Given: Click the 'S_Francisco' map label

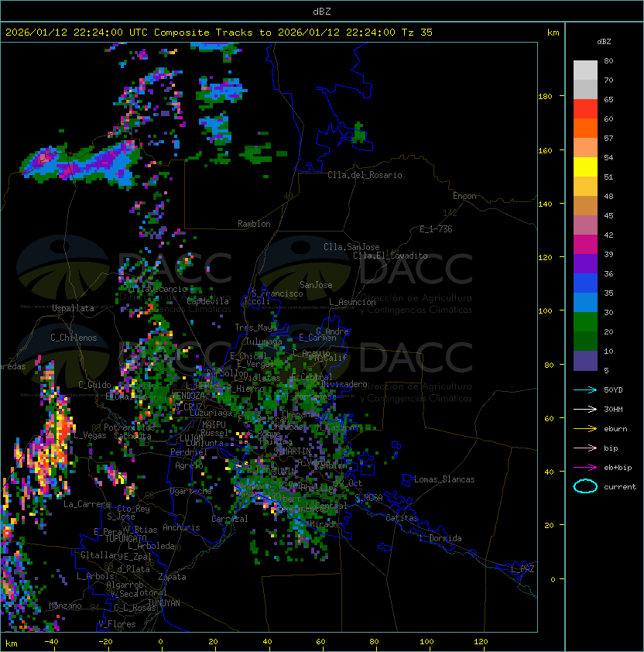Looking at the screenshot, I should point(277,293).
